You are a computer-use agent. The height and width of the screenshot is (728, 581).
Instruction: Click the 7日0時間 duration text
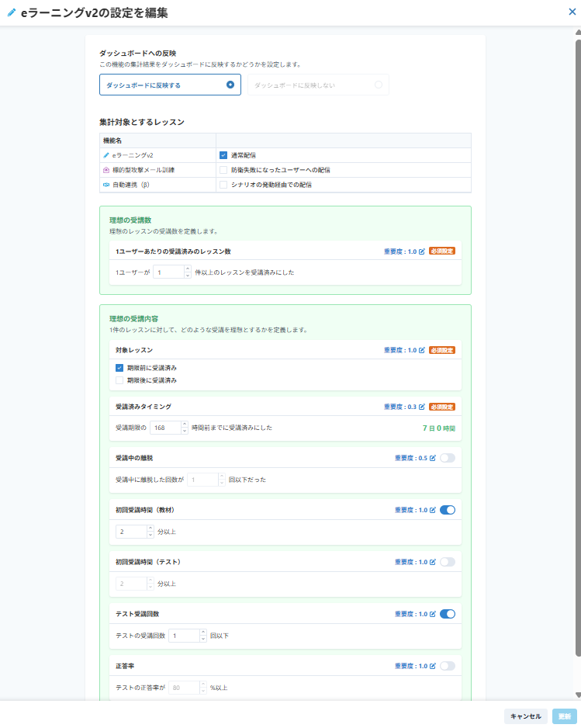pos(438,428)
